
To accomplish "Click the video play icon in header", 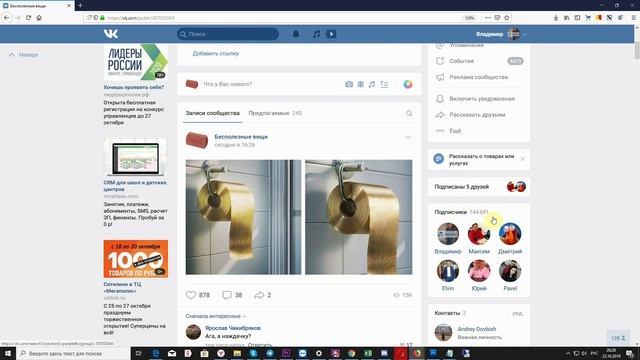I will pyautogui.click(x=331, y=34).
